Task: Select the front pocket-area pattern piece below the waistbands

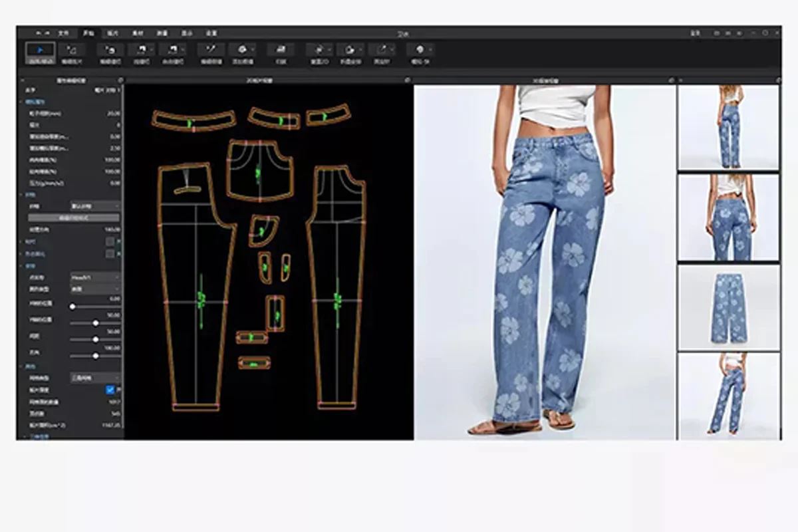Action: [260, 170]
